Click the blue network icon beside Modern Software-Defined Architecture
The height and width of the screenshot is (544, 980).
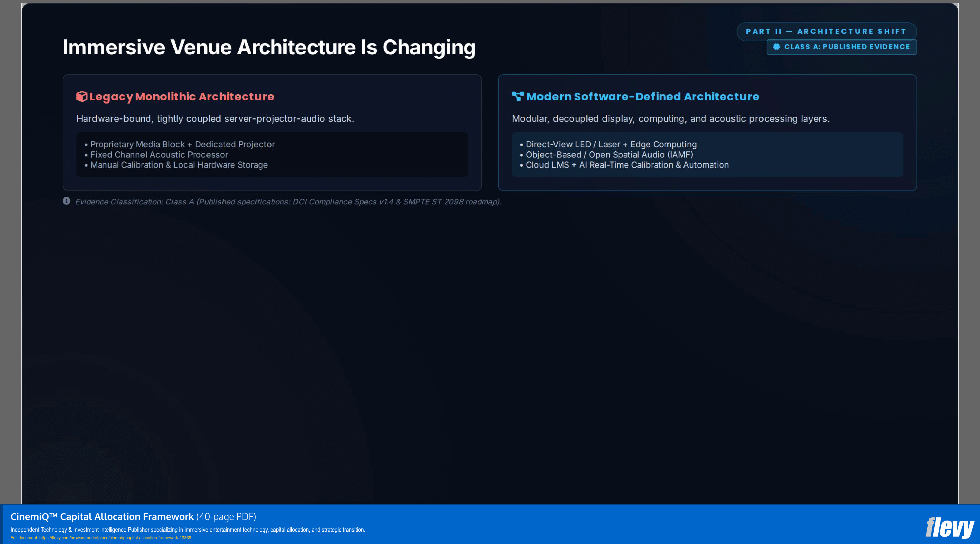click(x=518, y=96)
